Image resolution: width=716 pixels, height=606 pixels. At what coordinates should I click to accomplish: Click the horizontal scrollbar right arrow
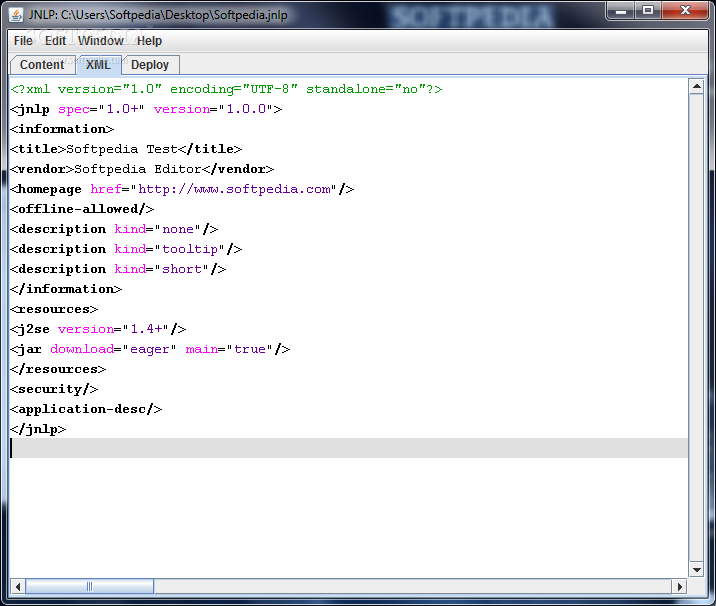(679, 586)
